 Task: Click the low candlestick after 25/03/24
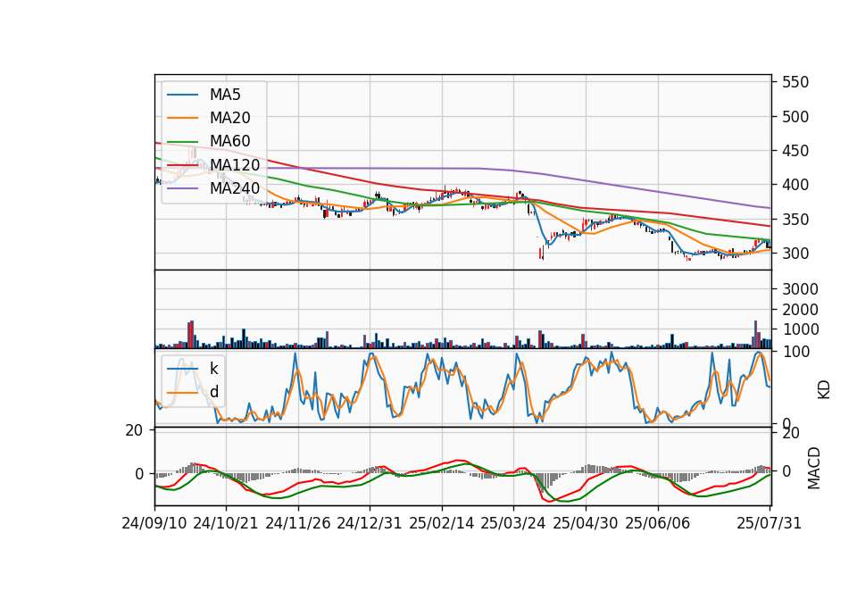[542, 253]
